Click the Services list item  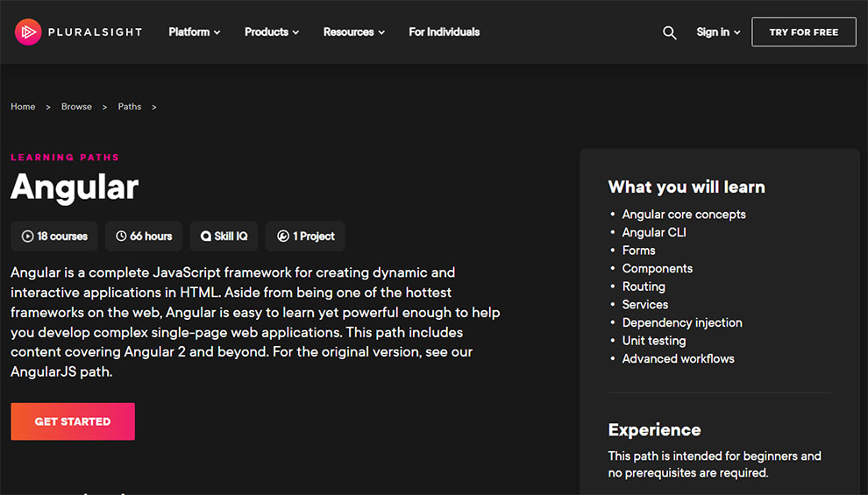pyautogui.click(x=645, y=305)
